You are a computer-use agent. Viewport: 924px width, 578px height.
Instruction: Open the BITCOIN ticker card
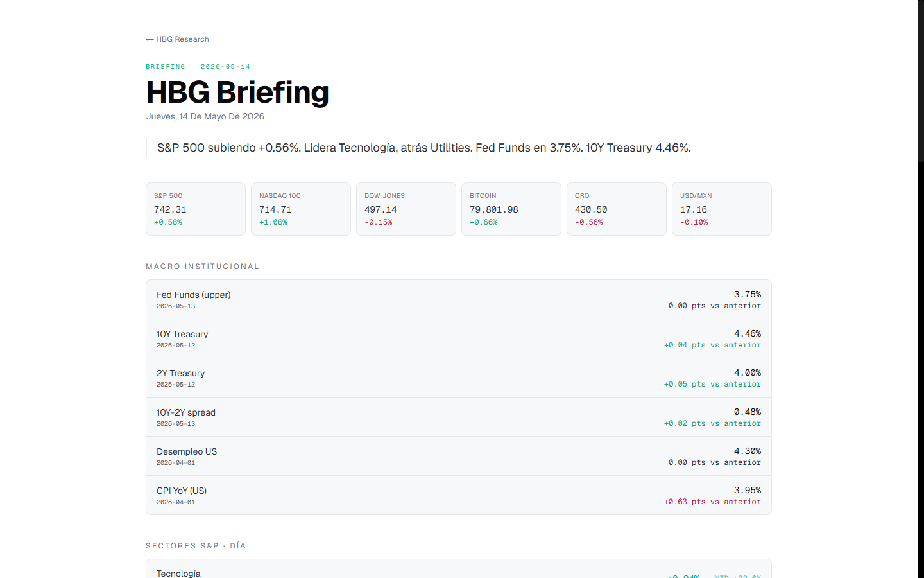511,209
